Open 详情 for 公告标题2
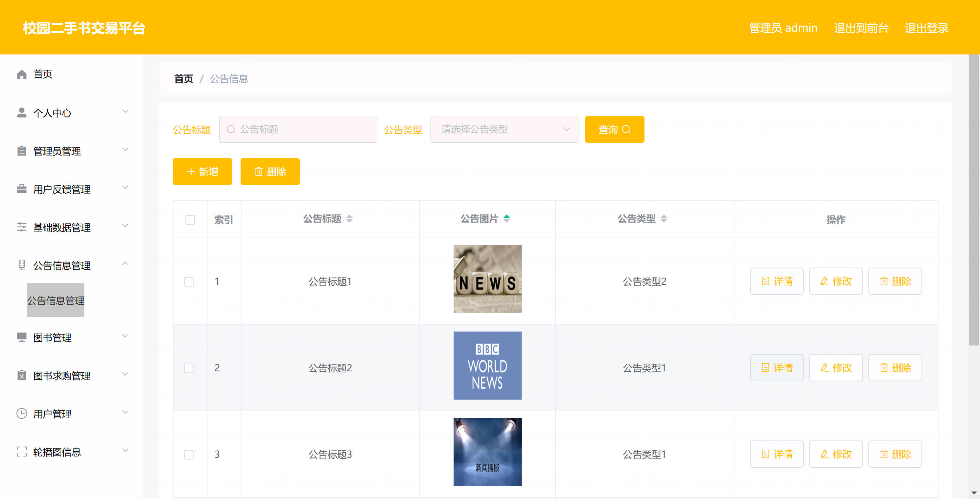 click(x=777, y=368)
